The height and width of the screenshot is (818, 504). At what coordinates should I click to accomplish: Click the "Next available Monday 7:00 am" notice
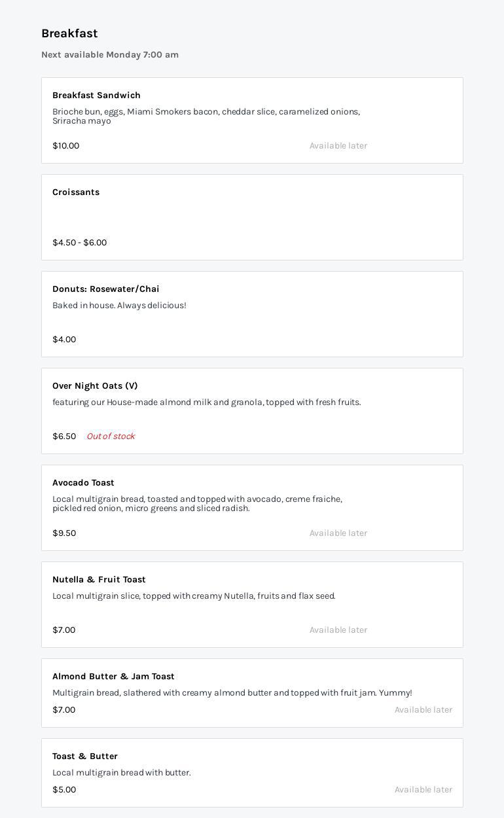tap(110, 55)
